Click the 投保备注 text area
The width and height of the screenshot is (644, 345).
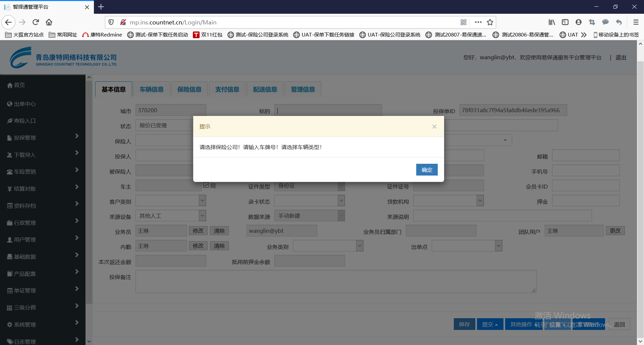[x=336, y=281]
